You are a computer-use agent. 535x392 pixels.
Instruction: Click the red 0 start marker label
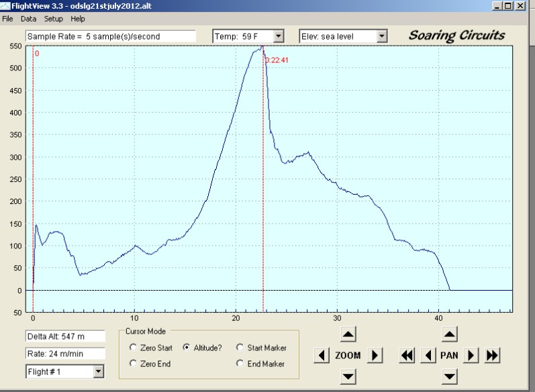pyautogui.click(x=37, y=54)
